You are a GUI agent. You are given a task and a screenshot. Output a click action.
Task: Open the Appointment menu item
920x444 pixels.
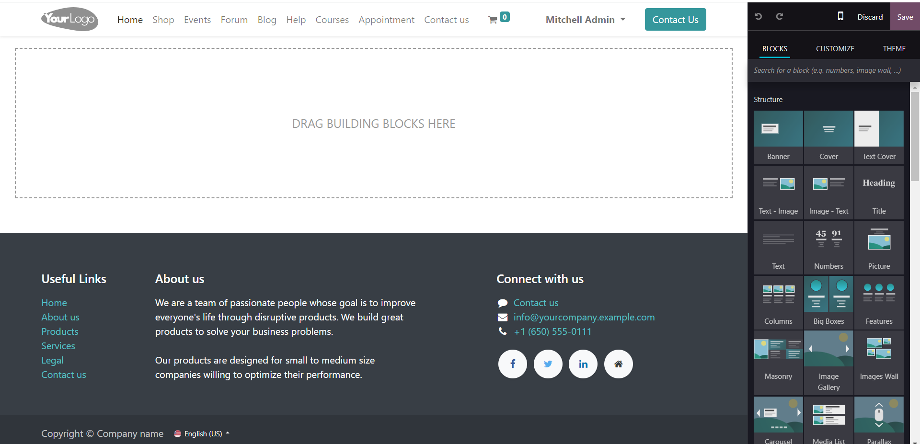tap(387, 19)
